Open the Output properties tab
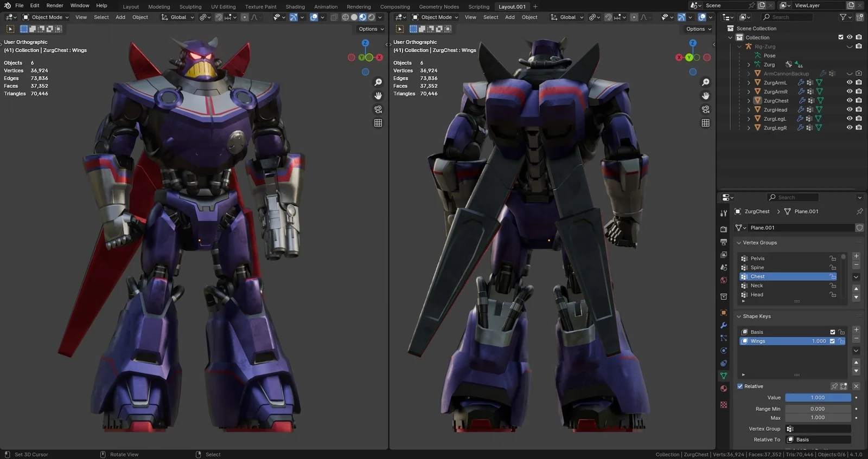Screen dimensions: 868x459 [724, 242]
